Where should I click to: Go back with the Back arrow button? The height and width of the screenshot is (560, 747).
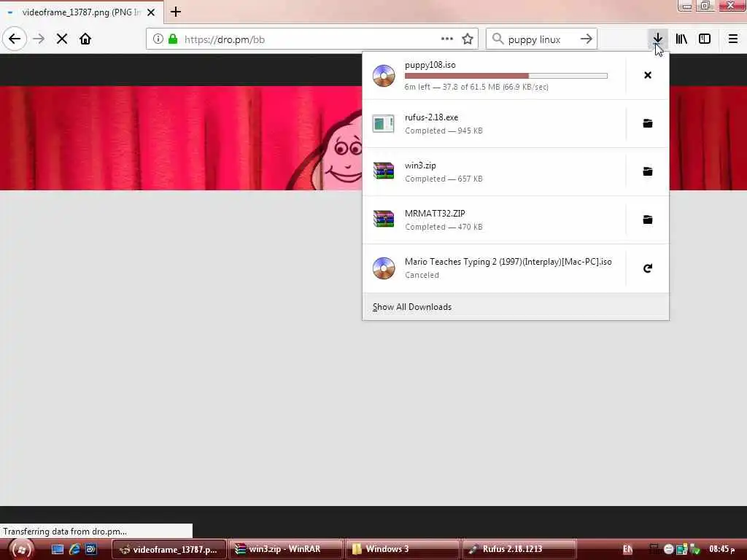15,39
